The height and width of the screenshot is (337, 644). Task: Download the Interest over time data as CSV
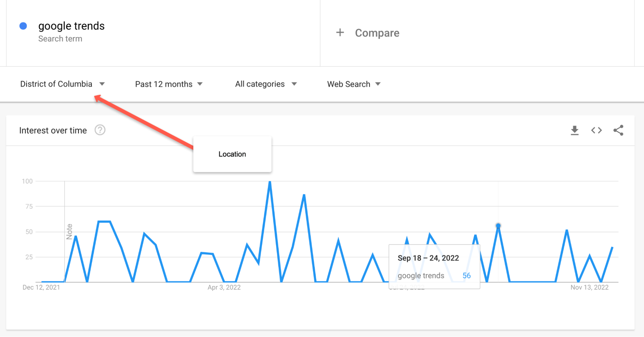coord(575,130)
